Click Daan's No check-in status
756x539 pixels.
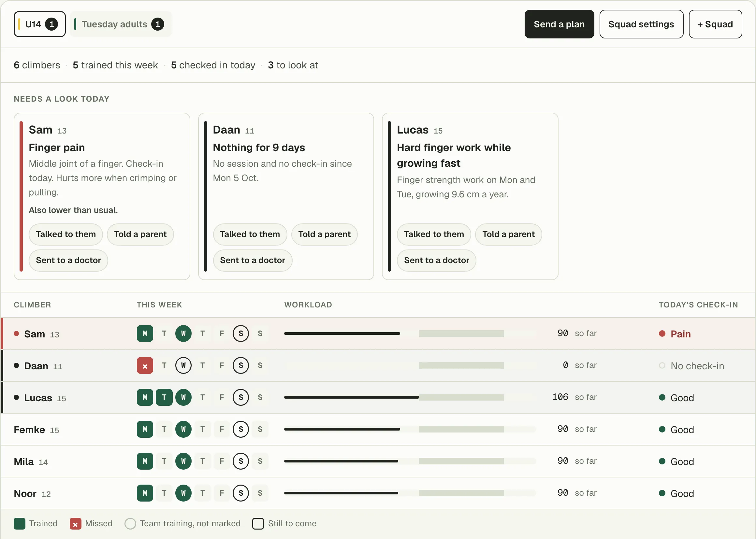coord(691,366)
